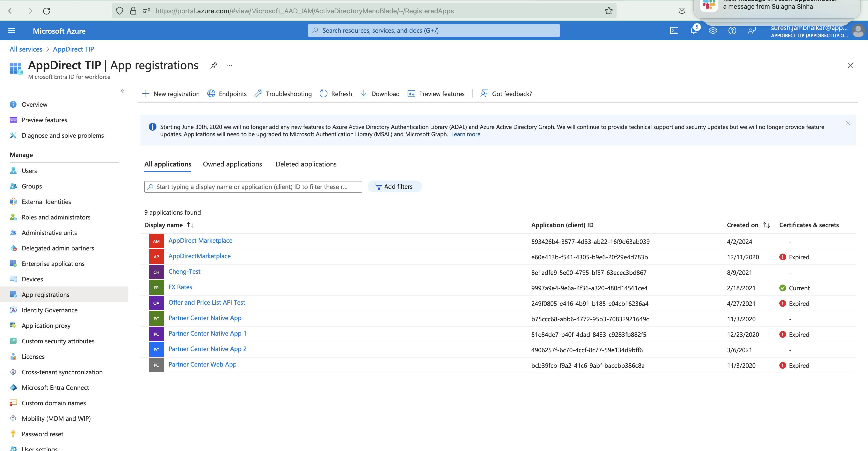The image size is (868, 451).
Task: Click the application name filter field
Action: point(253,187)
